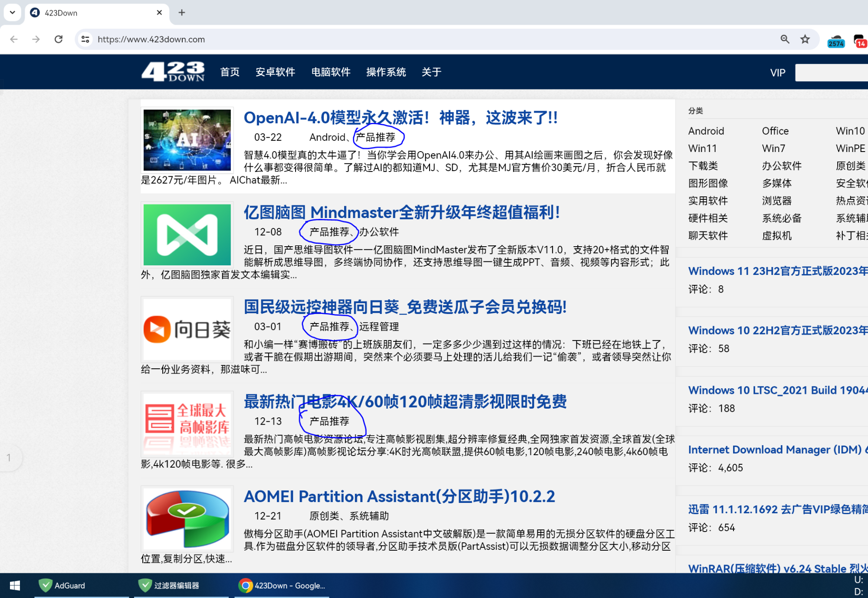Click the 423Down site logo
868x598 pixels.
coord(173,72)
